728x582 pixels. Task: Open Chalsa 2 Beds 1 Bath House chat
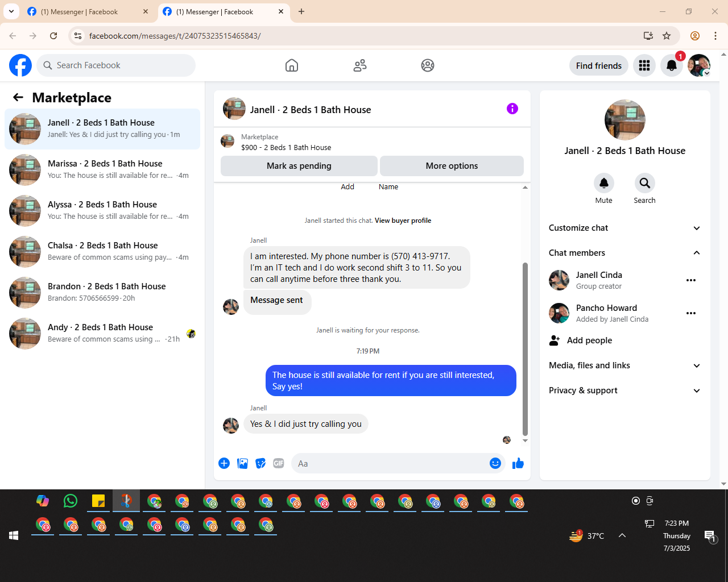tap(102, 252)
